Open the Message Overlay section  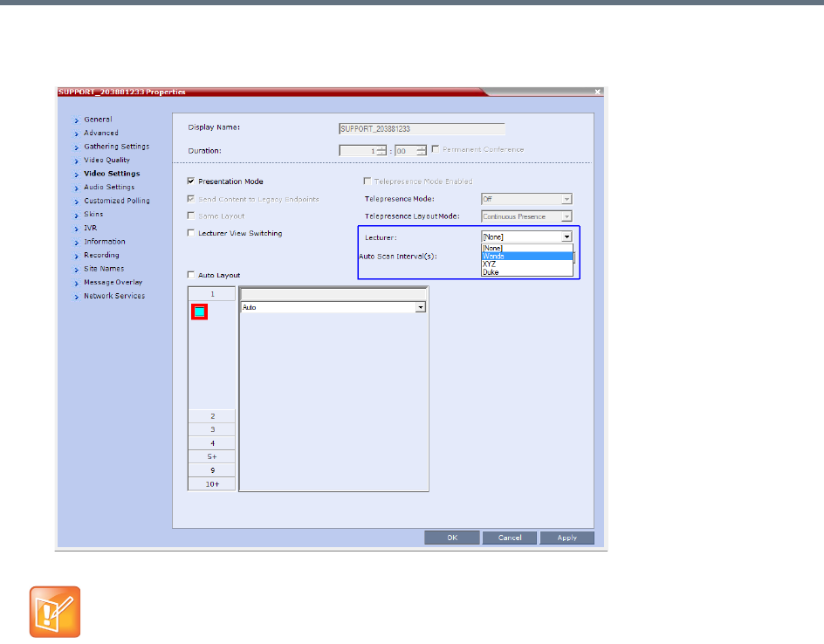(x=113, y=282)
